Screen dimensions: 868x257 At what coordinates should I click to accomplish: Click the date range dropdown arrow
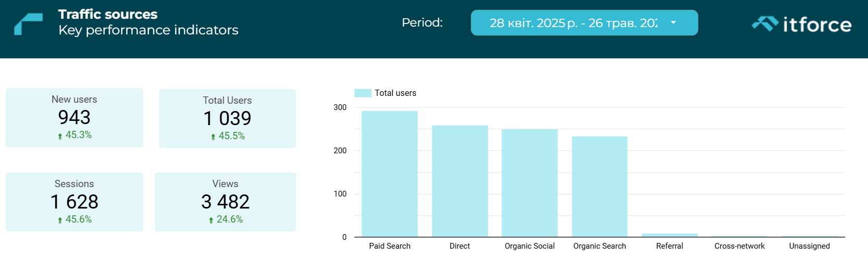pyautogui.click(x=673, y=22)
